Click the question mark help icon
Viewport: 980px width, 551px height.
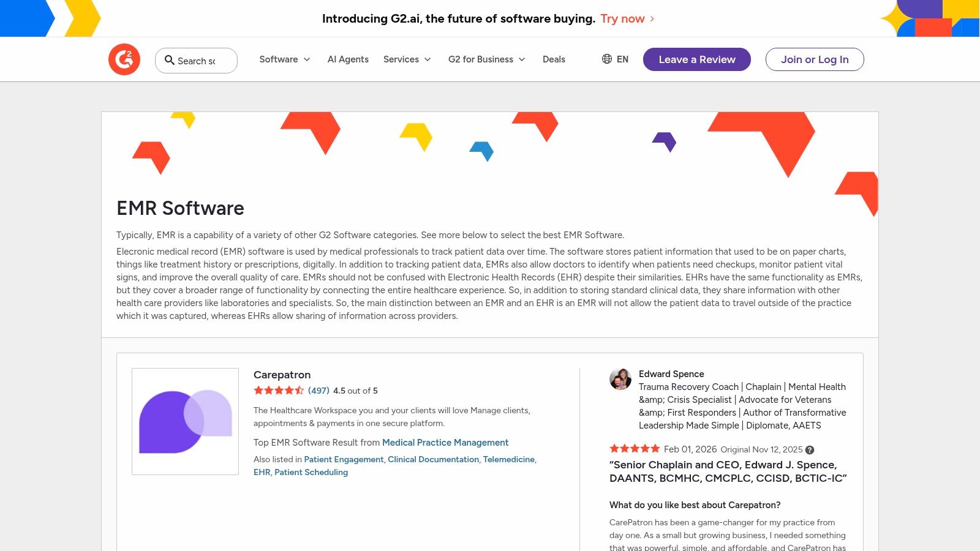click(810, 450)
